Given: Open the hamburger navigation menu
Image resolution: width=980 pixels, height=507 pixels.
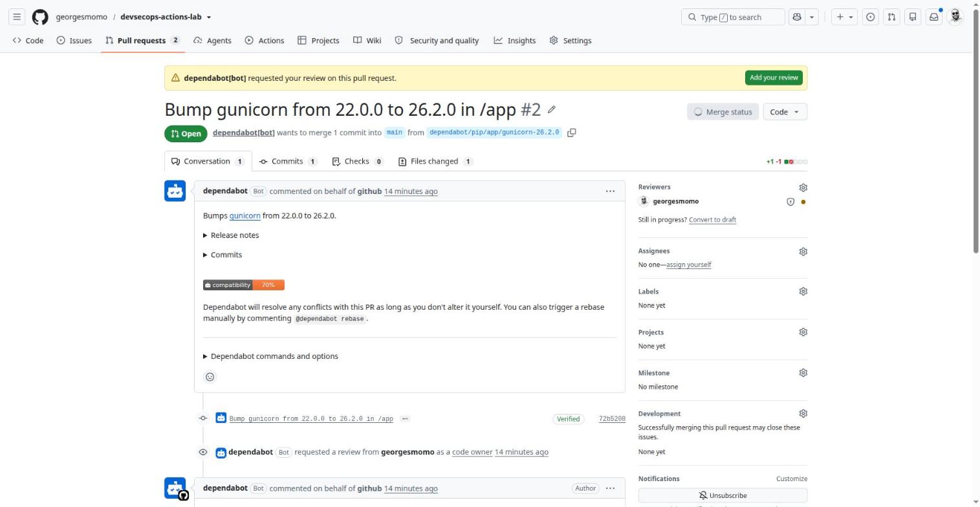Looking at the screenshot, I should 17,17.
